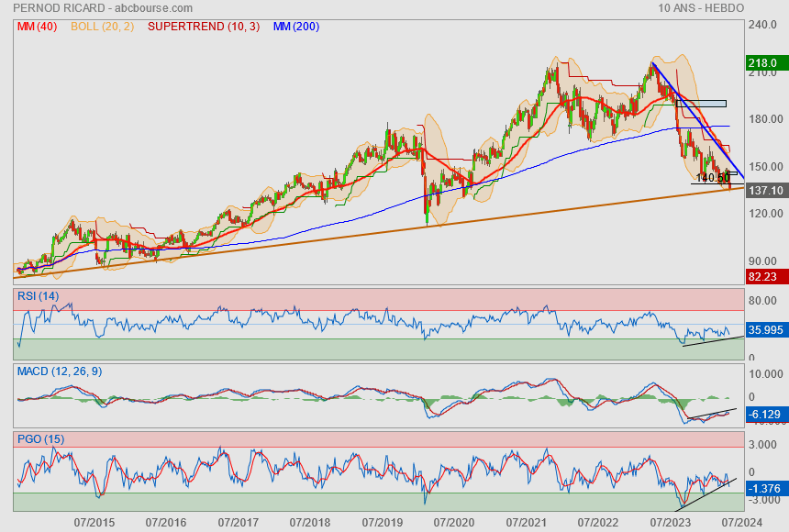Click the red 82.23 price tag
Screen dimensions: 789x532
(767, 276)
